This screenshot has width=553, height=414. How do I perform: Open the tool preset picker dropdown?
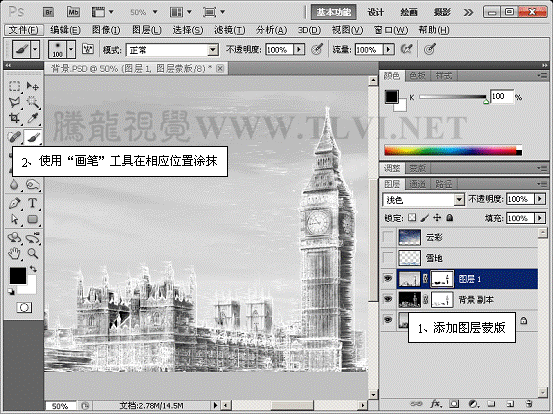[35, 49]
